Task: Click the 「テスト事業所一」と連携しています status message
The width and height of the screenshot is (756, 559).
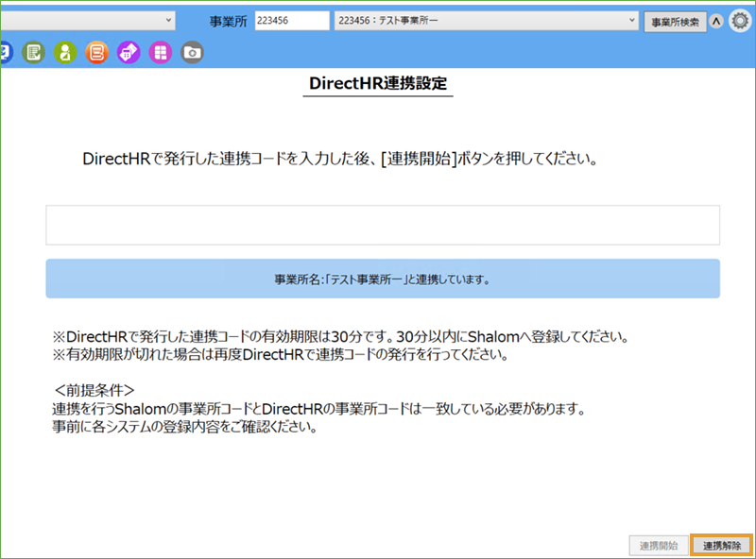Action: [x=383, y=279]
